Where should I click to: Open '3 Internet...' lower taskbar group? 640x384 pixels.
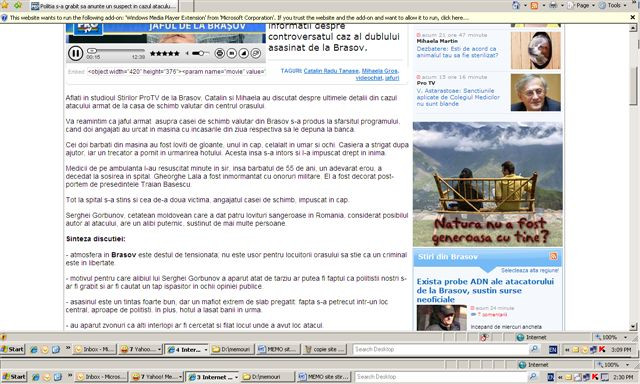[x=212, y=377]
